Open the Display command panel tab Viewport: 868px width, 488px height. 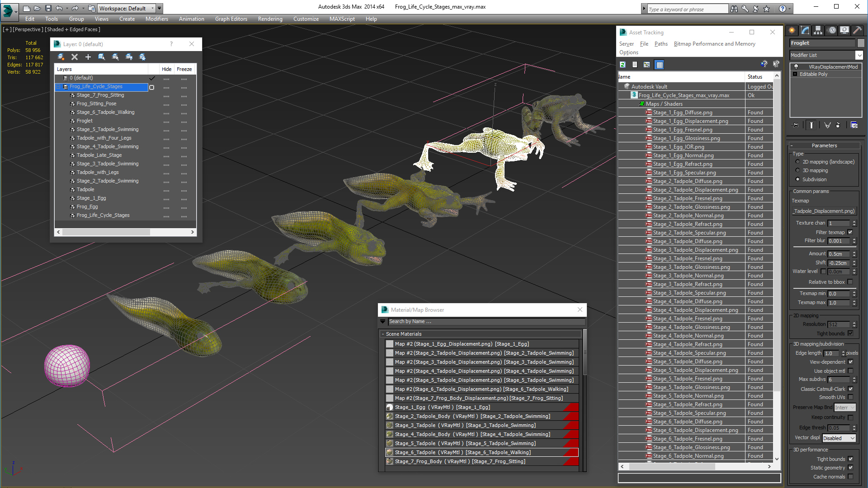844,30
